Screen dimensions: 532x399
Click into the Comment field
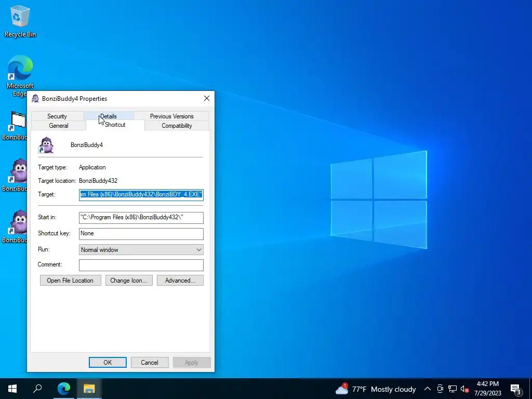click(141, 265)
